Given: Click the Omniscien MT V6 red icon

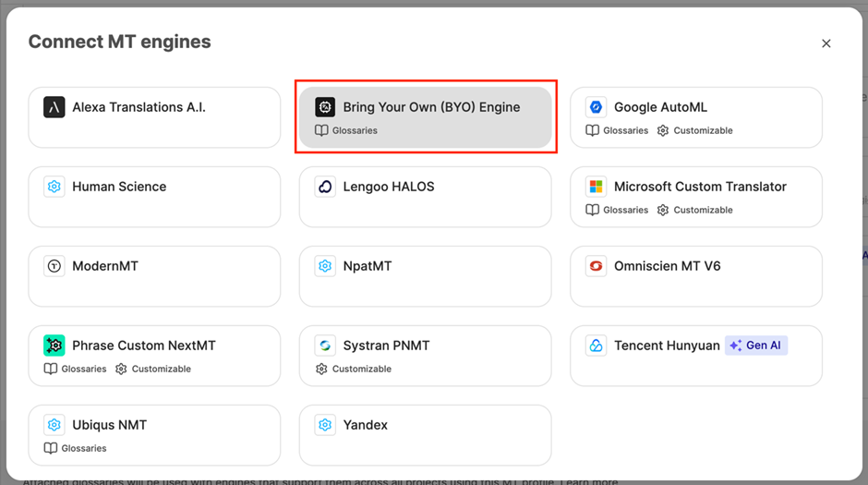Looking at the screenshot, I should tap(596, 266).
